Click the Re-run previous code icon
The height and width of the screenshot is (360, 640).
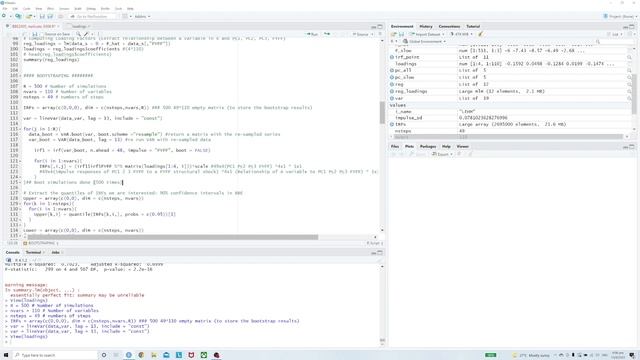327,34
